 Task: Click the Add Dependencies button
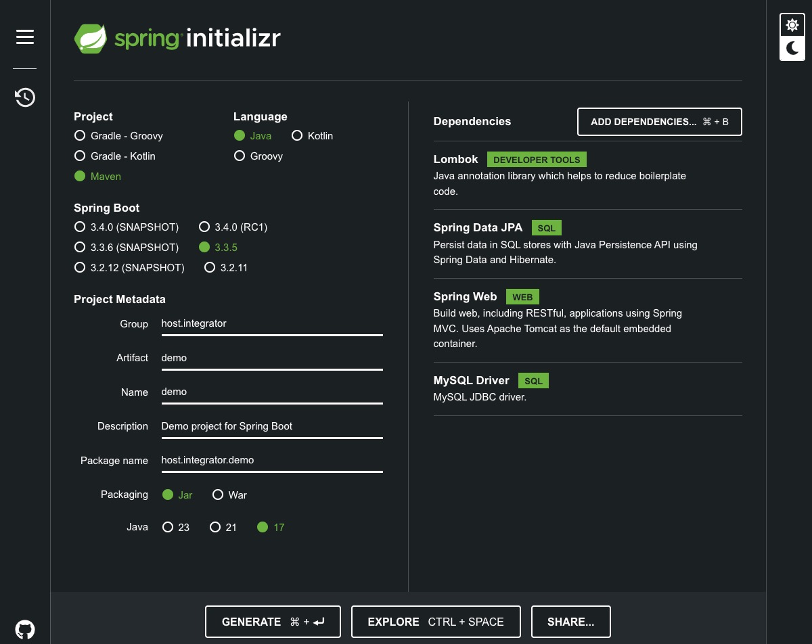[x=659, y=122]
